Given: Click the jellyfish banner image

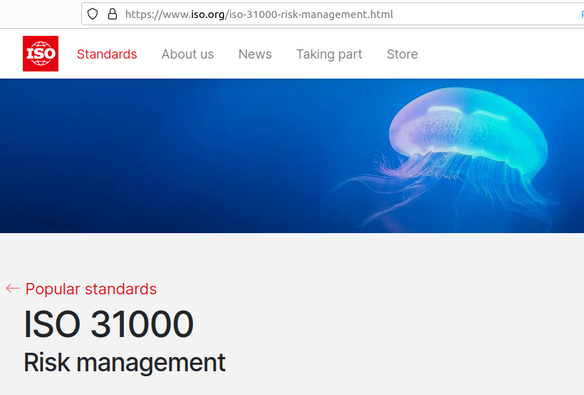Looking at the screenshot, I should coord(292,156).
